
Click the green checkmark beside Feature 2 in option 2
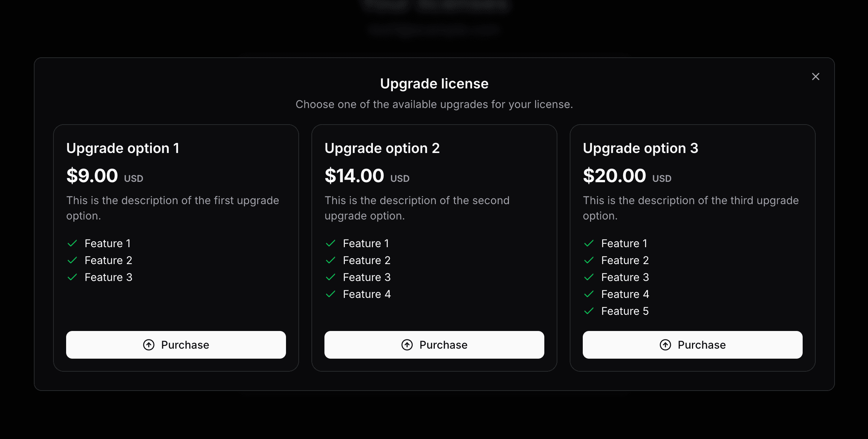coord(330,260)
